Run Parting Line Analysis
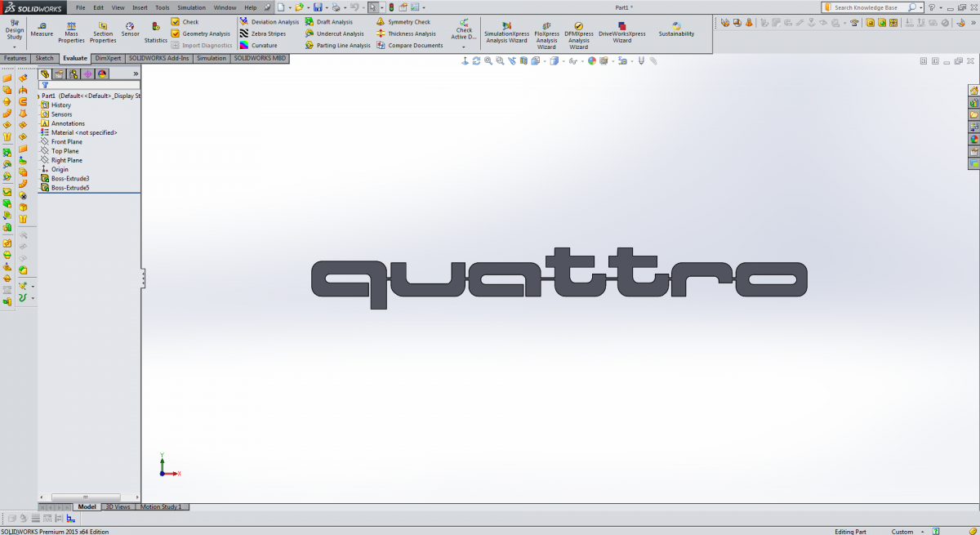The image size is (980, 535). point(338,46)
